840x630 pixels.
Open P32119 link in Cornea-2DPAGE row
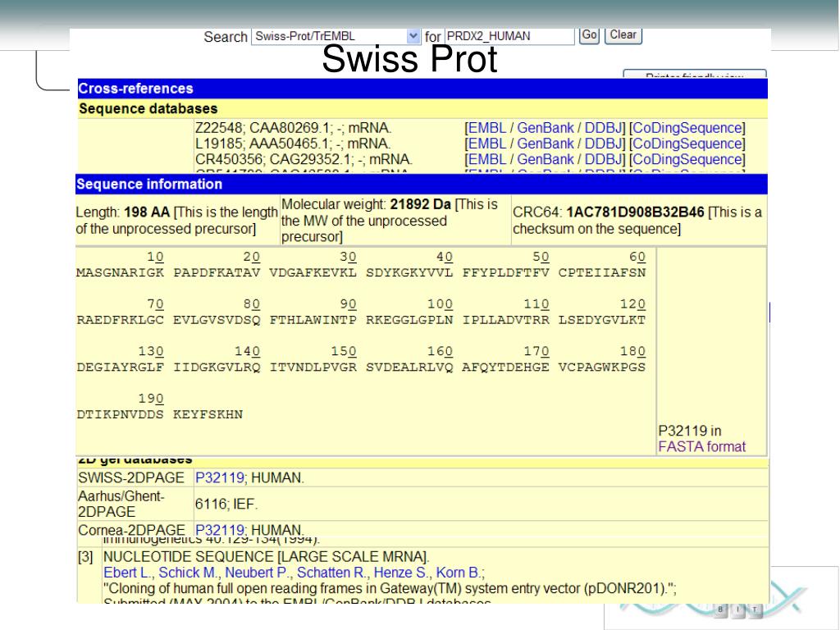pyautogui.click(x=220, y=530)
